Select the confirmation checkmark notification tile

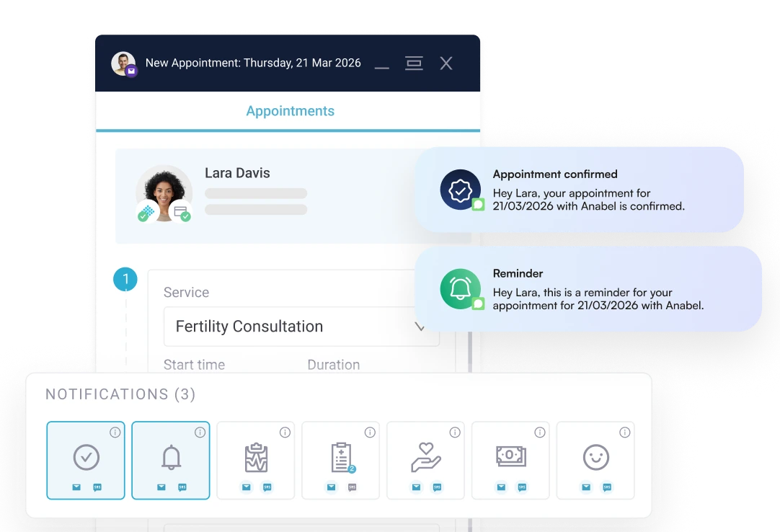tap(86, 457)
